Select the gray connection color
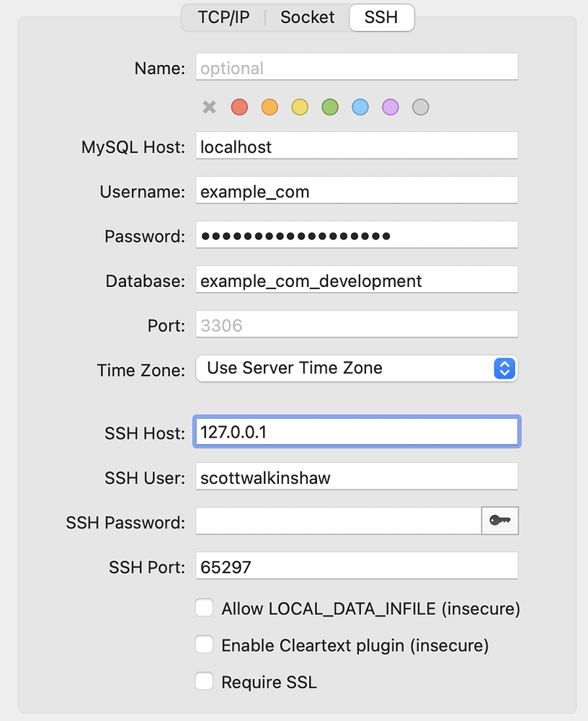The width and height of the screenshot is (588, 721). point(420,107)
